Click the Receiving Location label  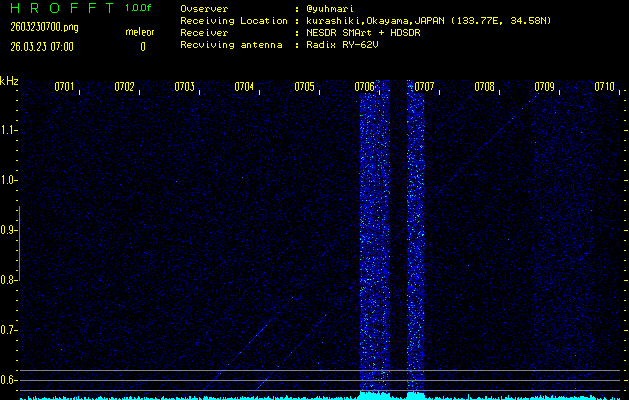click(234, 21)
